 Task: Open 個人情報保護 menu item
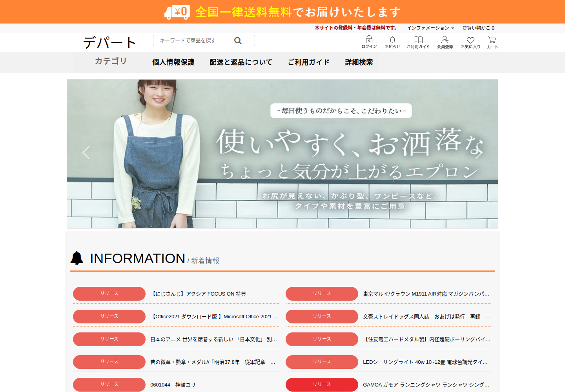tap(173, 62)
